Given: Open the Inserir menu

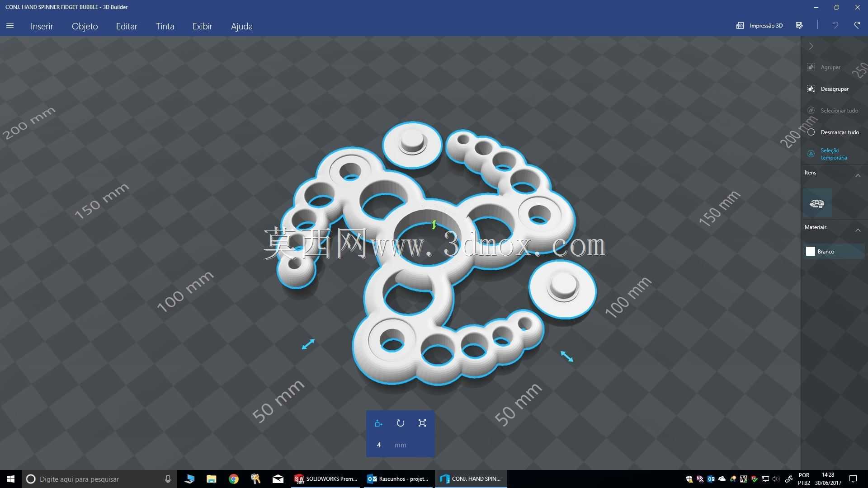Looking at the screenshot, I should [42, 26].
